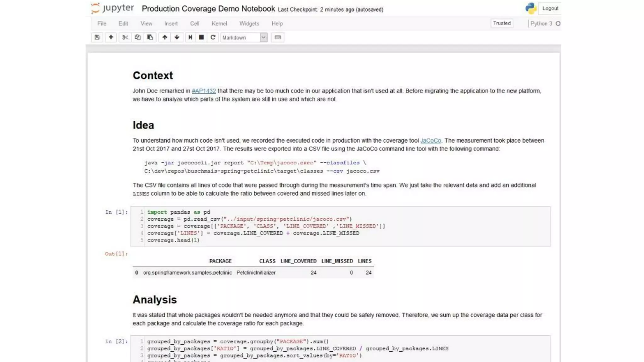Viewport: 644px width, 362px height.
Task: Click the save and checkpoint icon
Action: point(97,37)
